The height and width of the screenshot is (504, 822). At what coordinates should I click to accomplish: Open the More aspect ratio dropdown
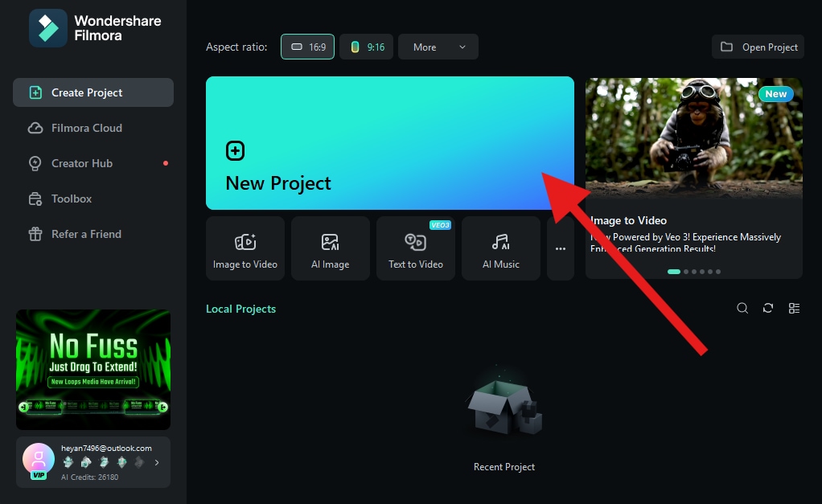click(x=438, y=47)
